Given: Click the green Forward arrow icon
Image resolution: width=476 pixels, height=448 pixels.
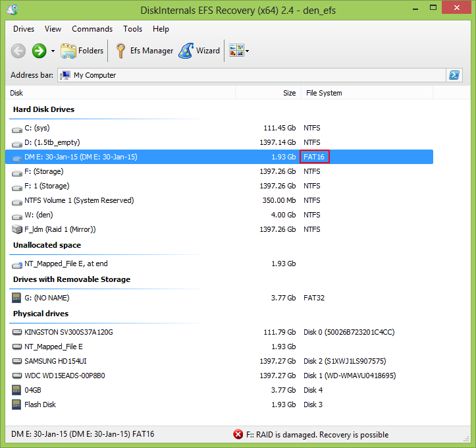Looking at the screenshot, I should (x=39, y=51).
